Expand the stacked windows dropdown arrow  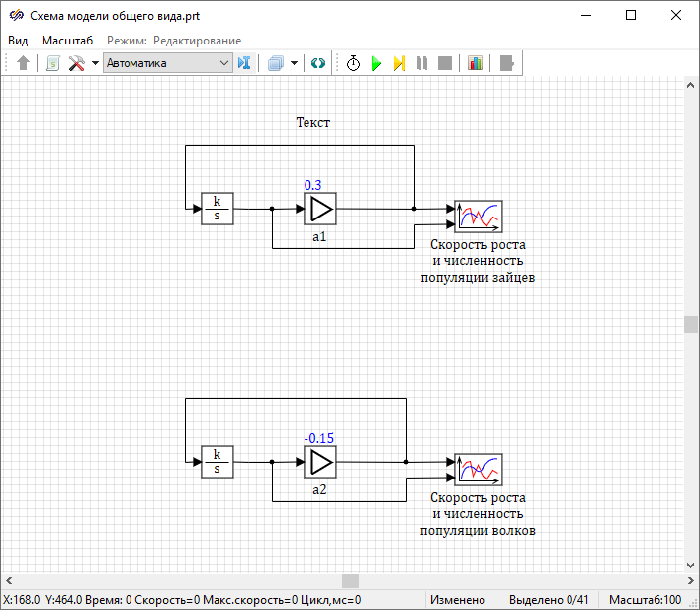click(x=294, y=63)
